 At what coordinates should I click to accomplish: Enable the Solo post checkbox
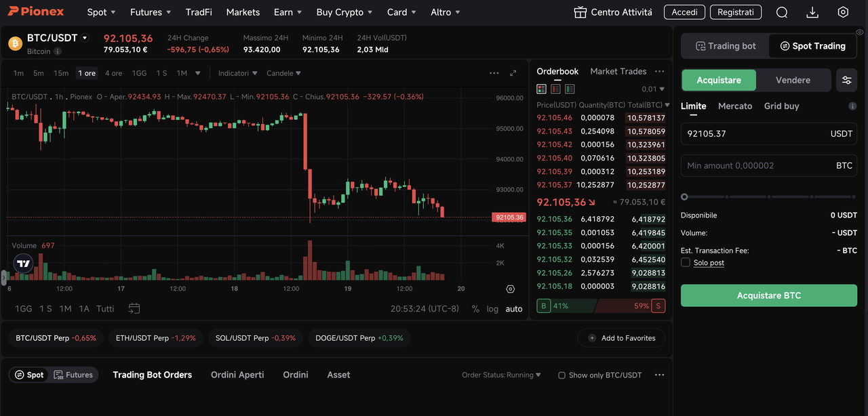click(686, 262)
